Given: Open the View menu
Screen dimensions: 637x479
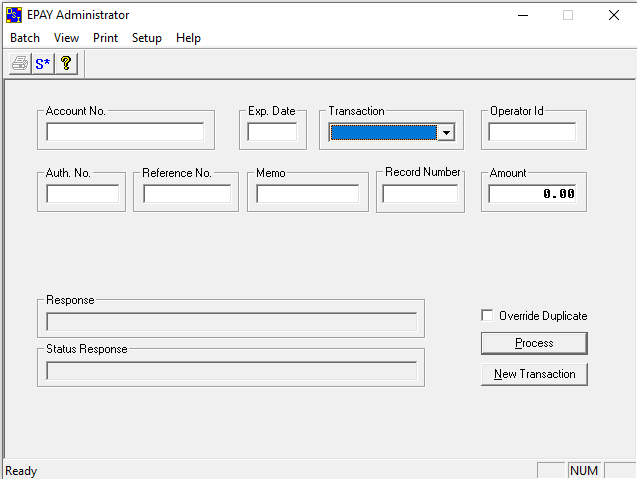Looking at the screenshot, I should pyautogui.click(x=66, y=38).
